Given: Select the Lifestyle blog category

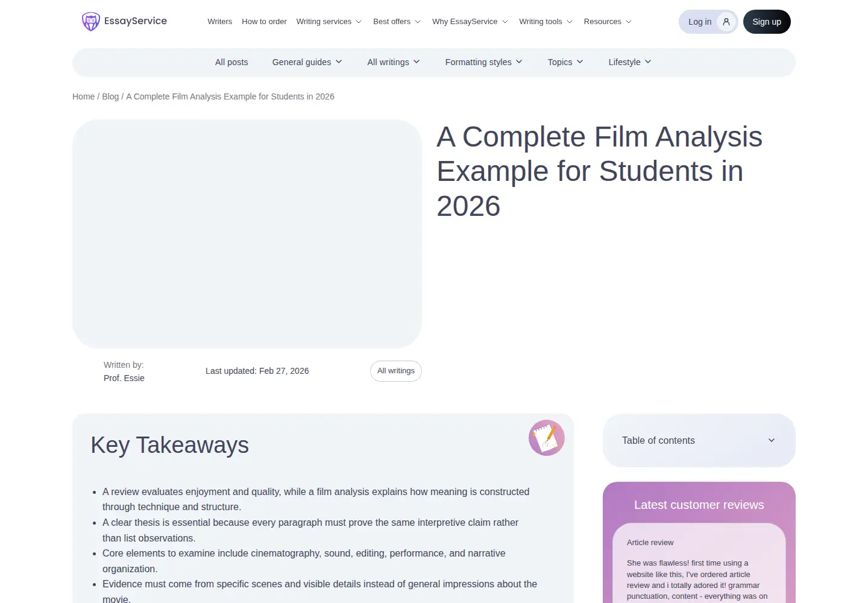Looking at the screenshot, I should point(624,62).
